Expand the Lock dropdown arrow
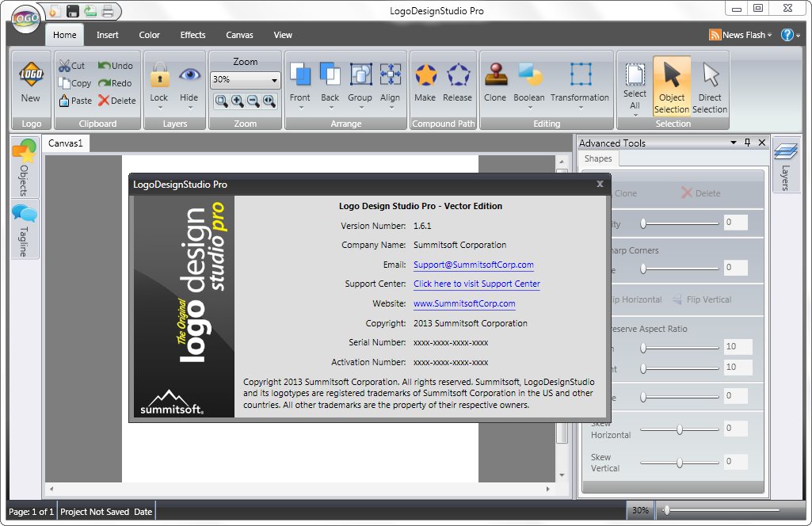 click(160, 109)
